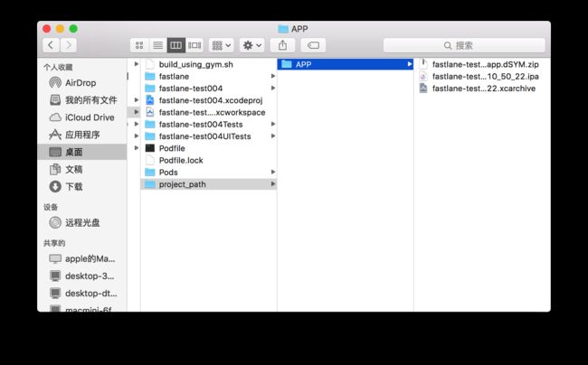This screenshot has height=365, width=588.
Task: Select the Podfile.lock file
Action: [x=208, y=160]
